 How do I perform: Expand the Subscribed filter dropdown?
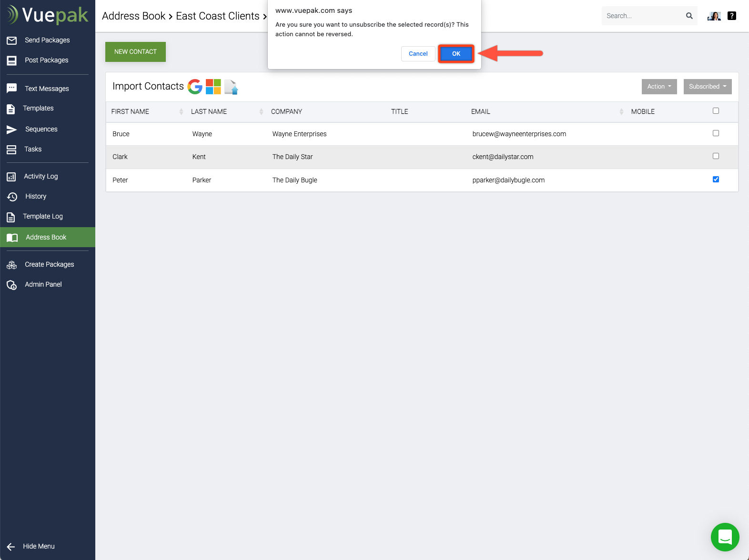[x=707, y=87]
